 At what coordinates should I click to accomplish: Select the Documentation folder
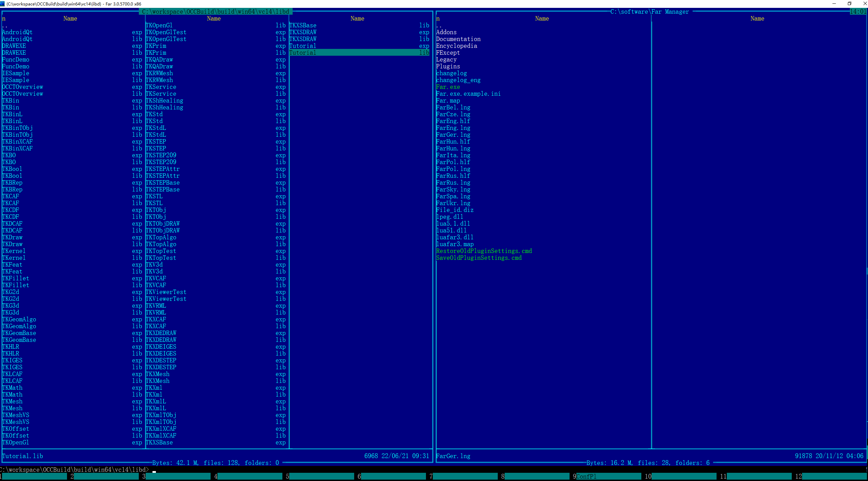(x=458, y=39)
